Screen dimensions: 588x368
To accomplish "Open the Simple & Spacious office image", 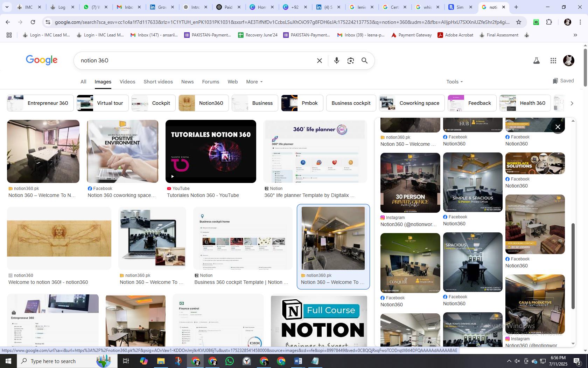I will click(473, 182).
